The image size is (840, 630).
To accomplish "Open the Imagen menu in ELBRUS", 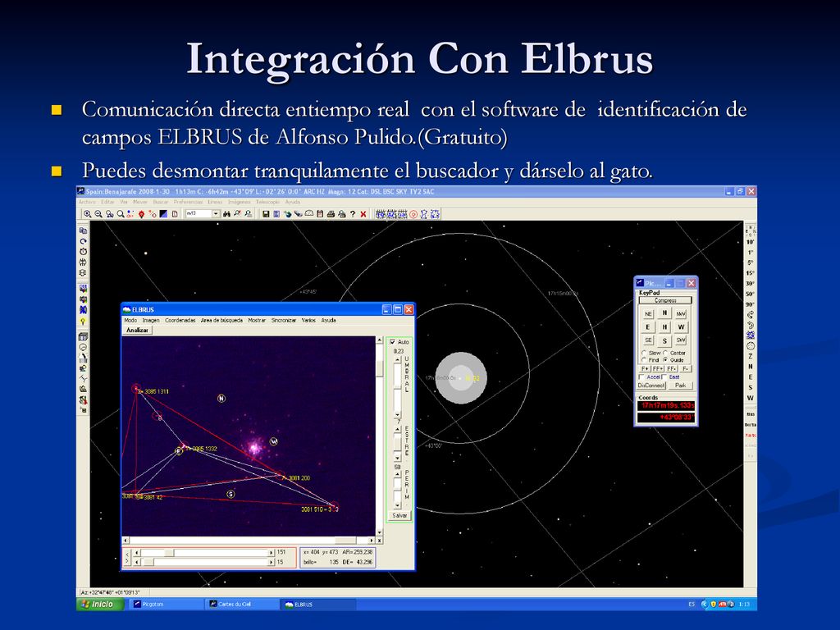I will pos(151,321).
